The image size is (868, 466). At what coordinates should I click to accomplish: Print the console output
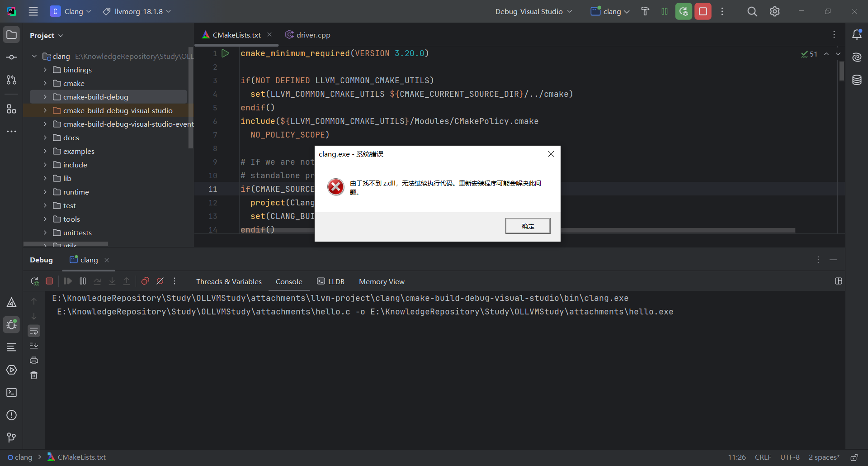click(x=34, y=361)
